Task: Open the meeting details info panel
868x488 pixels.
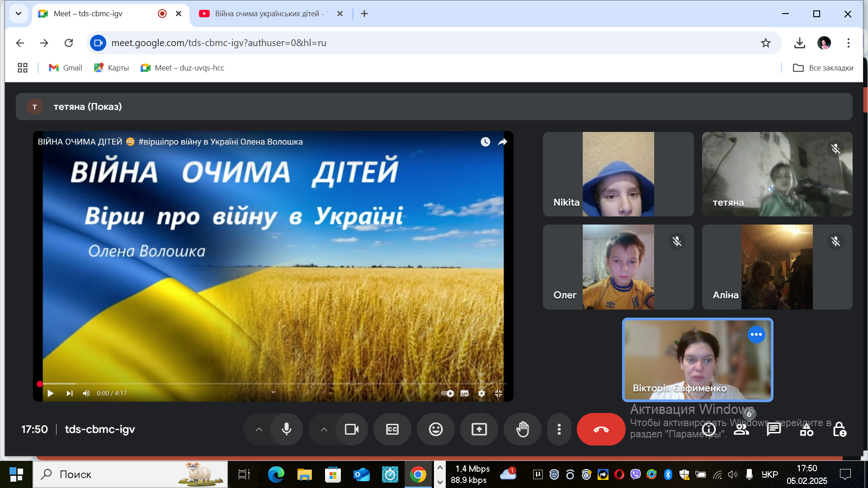Action: [x=708, y=430]
